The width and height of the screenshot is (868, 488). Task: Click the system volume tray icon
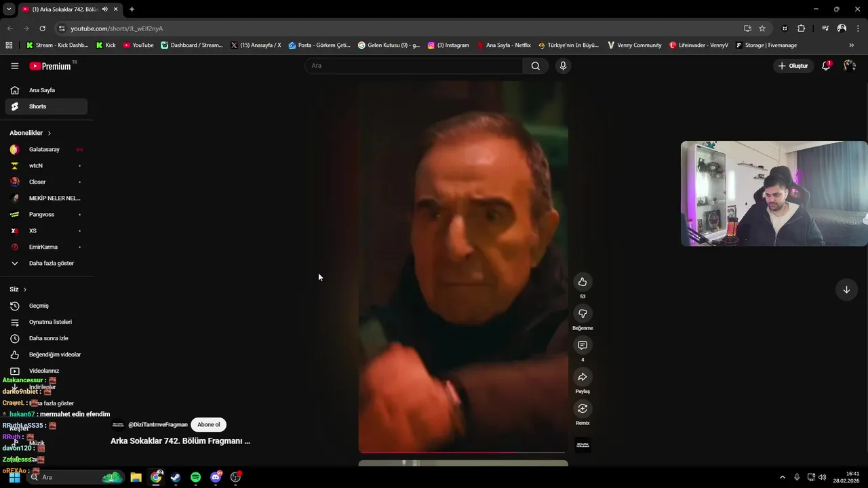click(823, 477)
